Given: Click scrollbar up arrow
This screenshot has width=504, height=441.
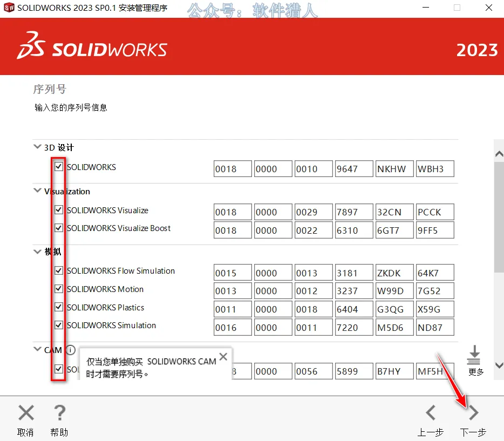Looking at the screenshot, I should [x=499, y=154].
